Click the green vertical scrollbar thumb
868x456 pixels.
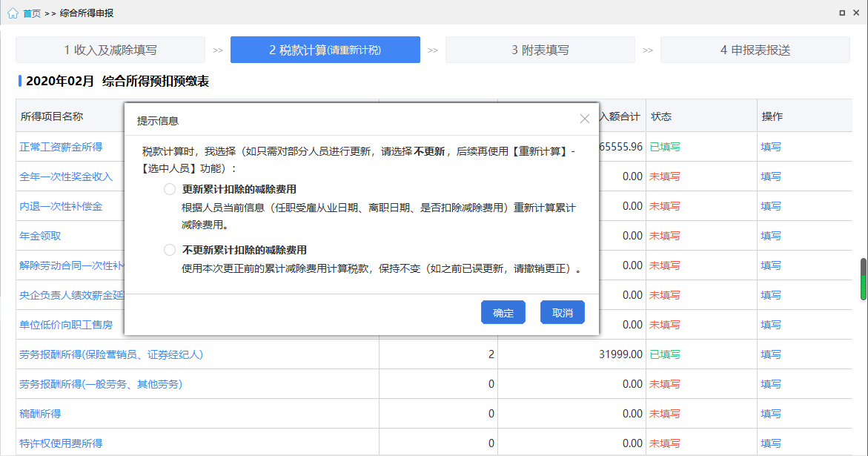864,279
